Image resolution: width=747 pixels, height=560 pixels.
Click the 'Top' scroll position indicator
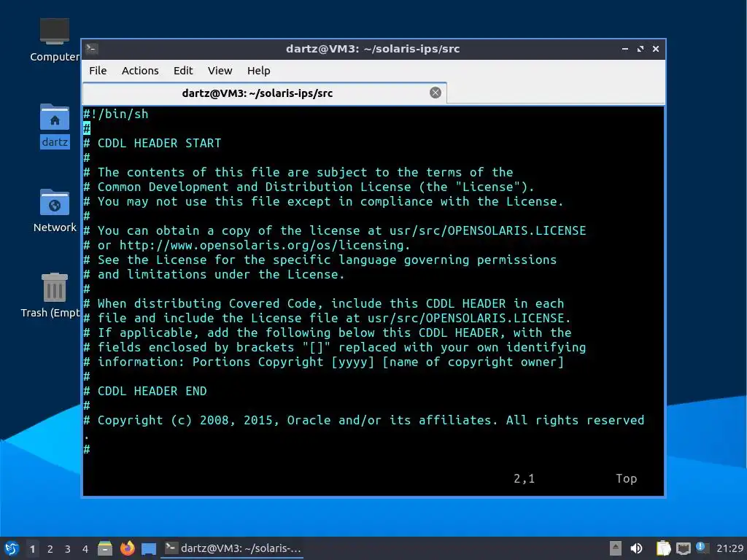point(626,478)
